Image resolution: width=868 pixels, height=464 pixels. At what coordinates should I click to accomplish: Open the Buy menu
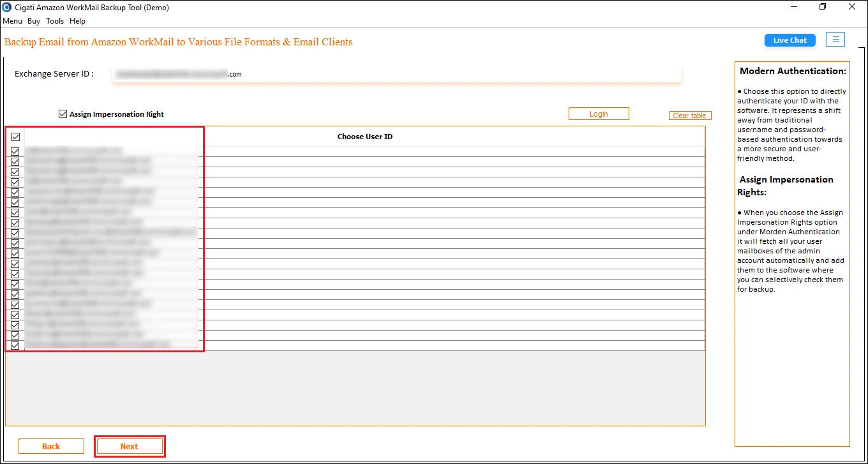coord(34,21)
